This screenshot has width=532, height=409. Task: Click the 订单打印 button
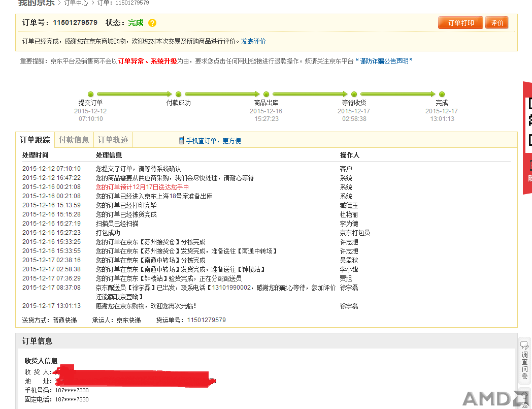[460, 23]
